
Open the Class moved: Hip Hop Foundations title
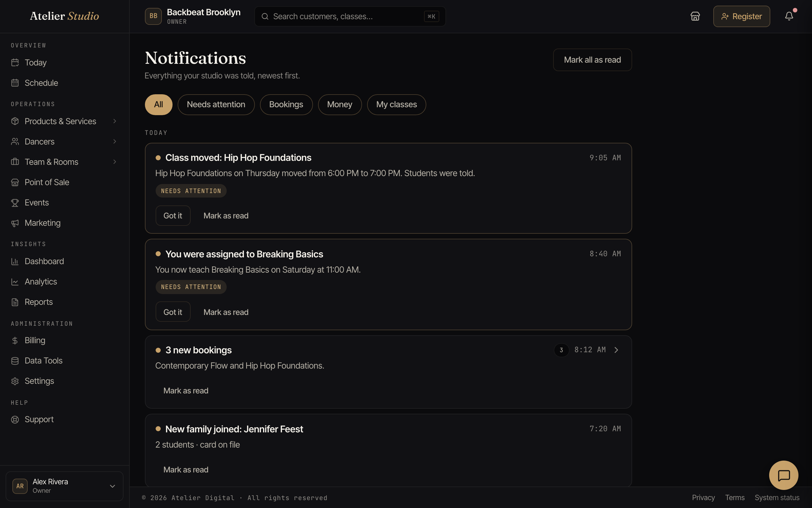click(x=238, y=157)
